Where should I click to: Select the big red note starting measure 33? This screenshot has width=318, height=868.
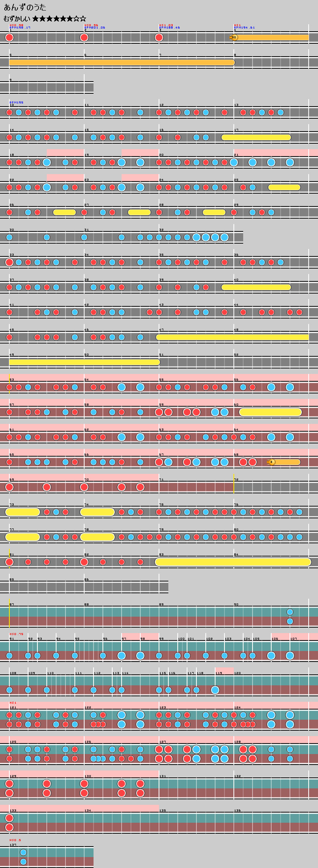coord(9,262)
